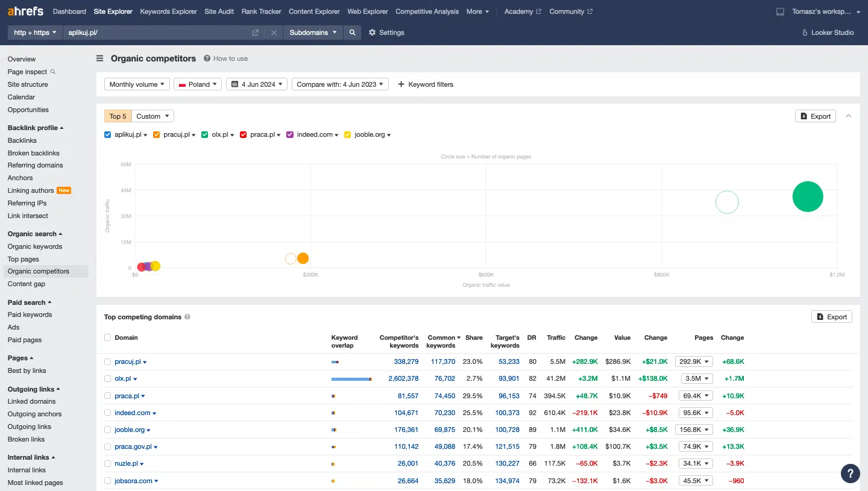Screen dimensions: 868x491
Task: Check the pracuj.pl table row checkbox
Action: (x=107, y=361)
